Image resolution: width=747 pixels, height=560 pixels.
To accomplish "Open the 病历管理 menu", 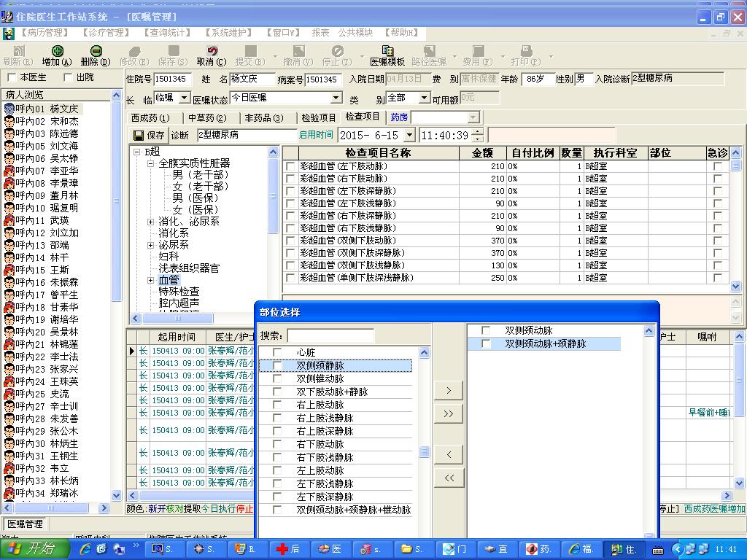I will [x=45, y=33].
